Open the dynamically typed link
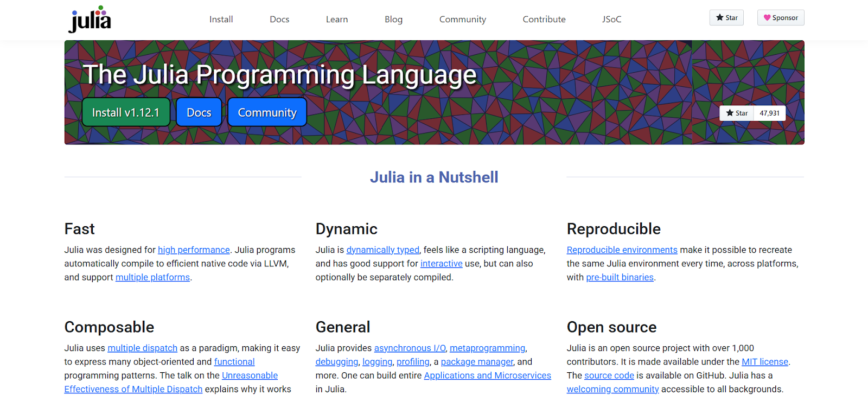Image resolution: width=868 pixels, height=395 pixels. 382,250
